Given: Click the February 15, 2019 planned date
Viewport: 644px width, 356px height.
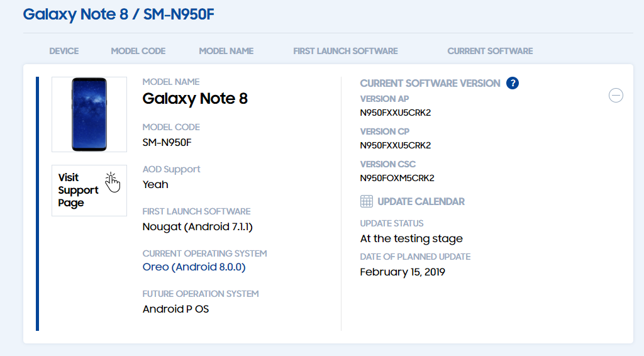Looking at the screenshot, I should (402, 272).
